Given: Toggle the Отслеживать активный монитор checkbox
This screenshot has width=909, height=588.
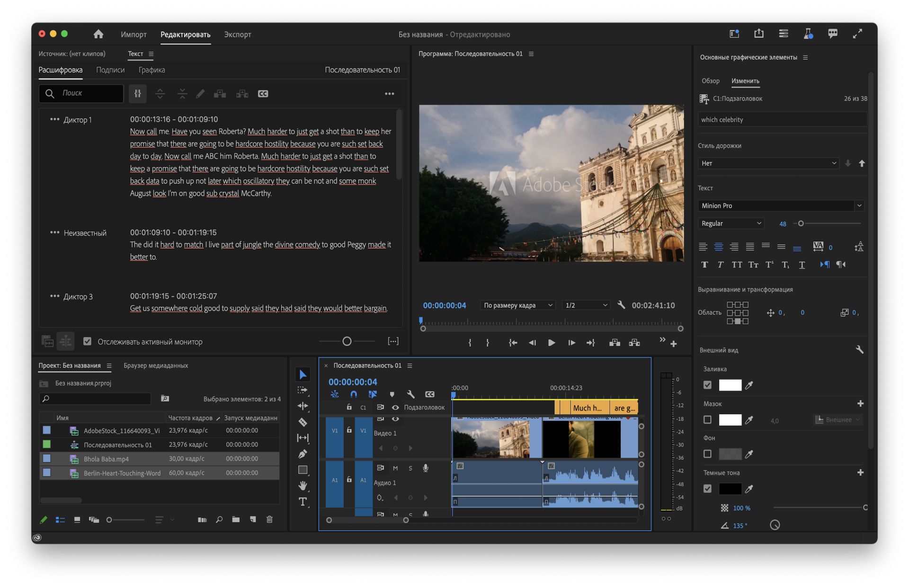Looking at the screenshot, I should click(x=86, y=341).
